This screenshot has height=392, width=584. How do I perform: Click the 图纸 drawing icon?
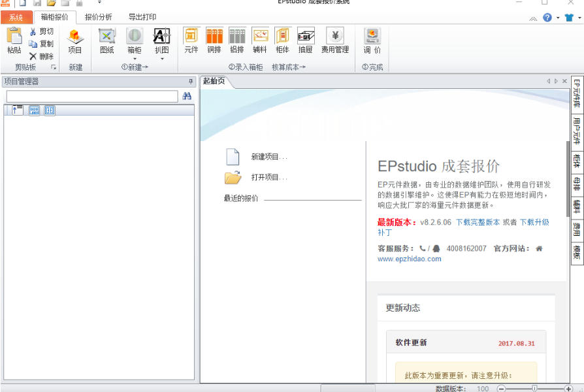point(106,41)
